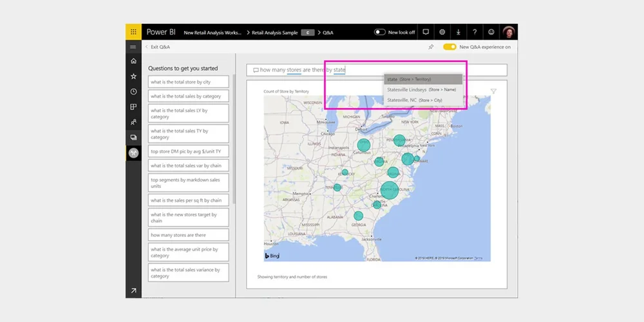Toggle the New look switch
Screen dimensions: 644x322
379,32
